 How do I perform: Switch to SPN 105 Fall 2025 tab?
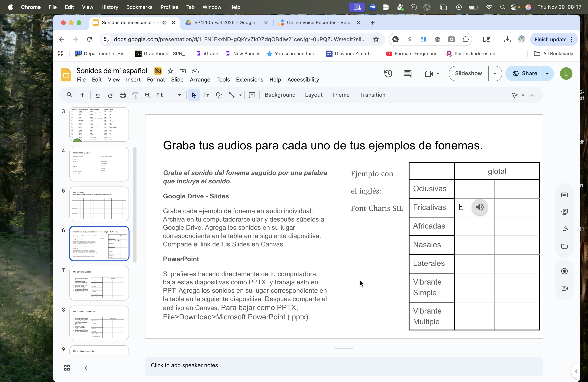pyautogui.click(x=227, y=23)
